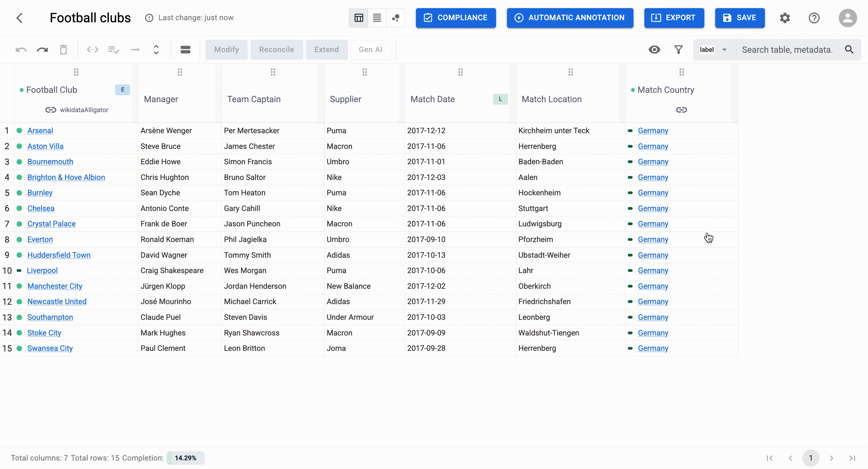Click the Match Country link icon
The height and width of the screenshot is (469, 868).
681,110
